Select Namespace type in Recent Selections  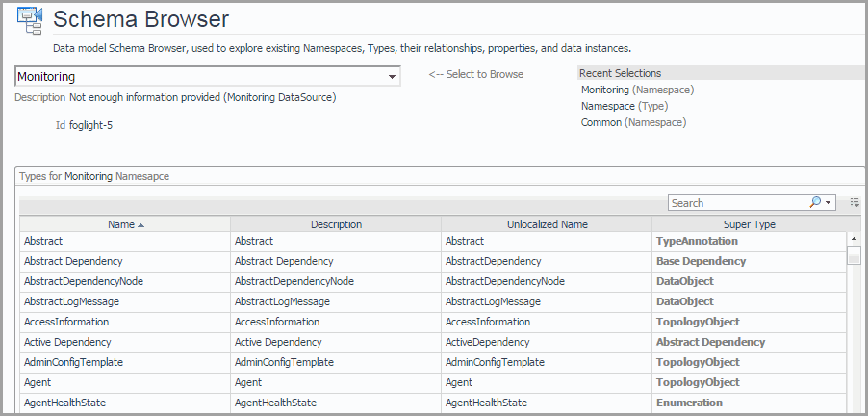(x=608, y=106)
